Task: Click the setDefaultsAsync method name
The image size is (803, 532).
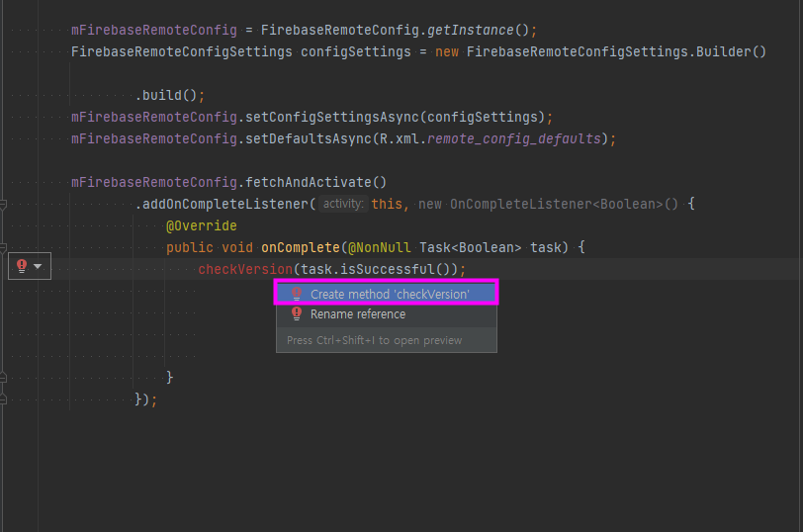Action: tap(309, 138)
